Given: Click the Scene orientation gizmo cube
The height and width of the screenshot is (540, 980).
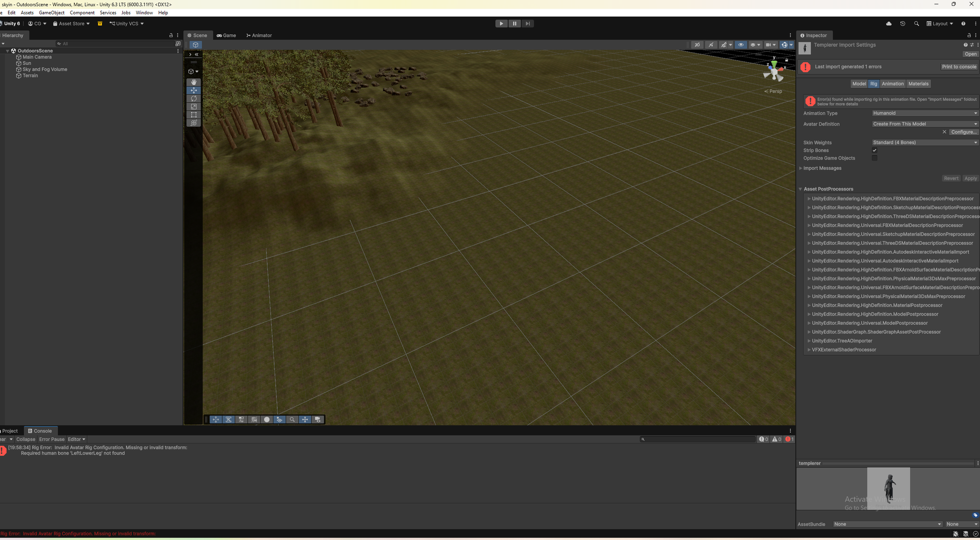Looking at the screenshot, I should click(x=773, y=71).
